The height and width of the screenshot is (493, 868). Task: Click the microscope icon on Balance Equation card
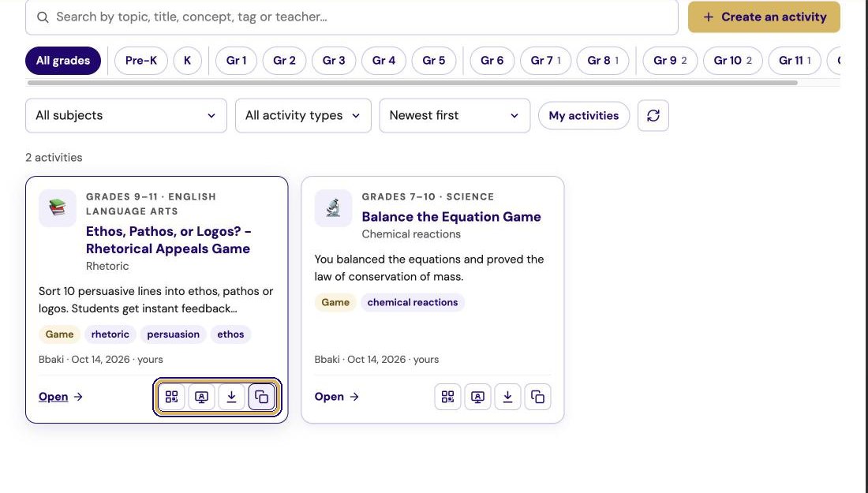333,208
